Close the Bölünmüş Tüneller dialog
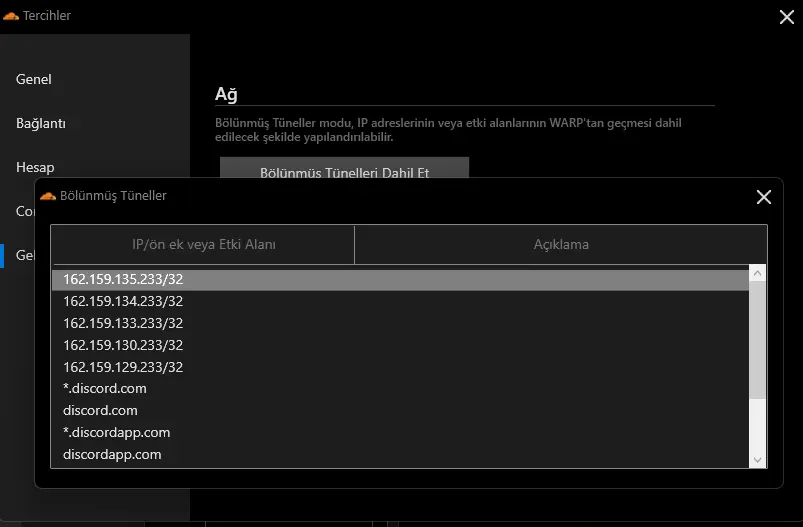 click(x=764, y=197)
